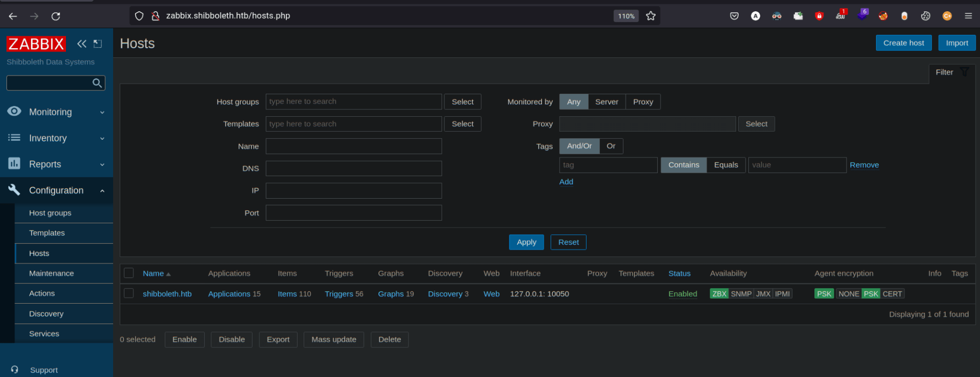Click the Configuration wrench icon
The height and width of the screenshot is (377, 980).
14,190
